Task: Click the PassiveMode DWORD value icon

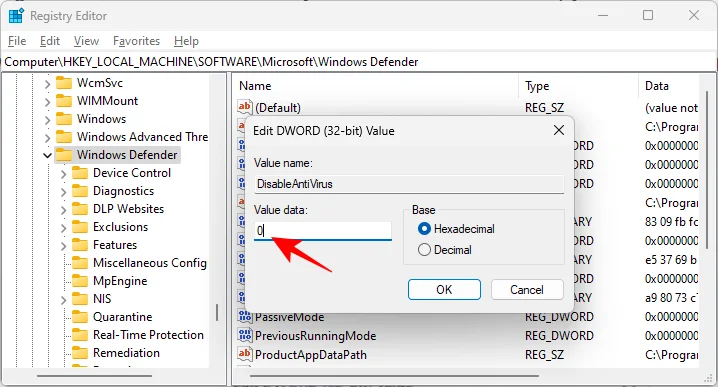Action: [x=245, y=316]
